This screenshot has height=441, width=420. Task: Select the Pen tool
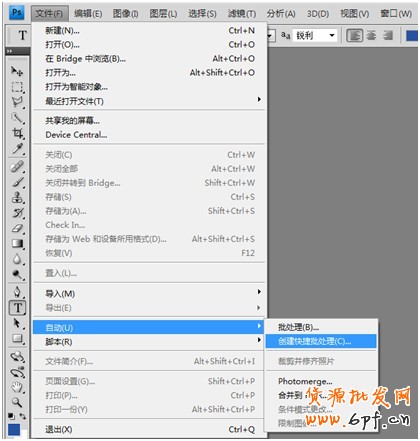pyautogui.click(x=17, y=292)
